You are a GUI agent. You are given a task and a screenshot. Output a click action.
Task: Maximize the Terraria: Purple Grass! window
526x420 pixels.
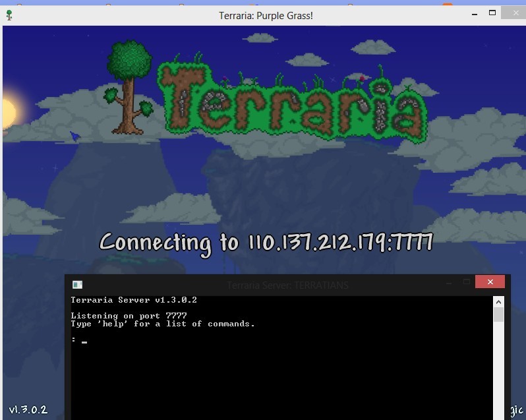point(492,13)
